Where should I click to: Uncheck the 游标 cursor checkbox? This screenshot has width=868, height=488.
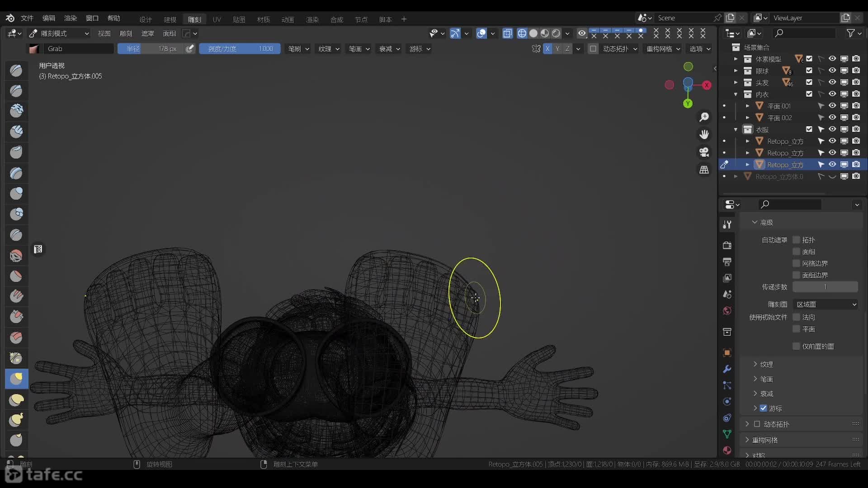[764, 408]
